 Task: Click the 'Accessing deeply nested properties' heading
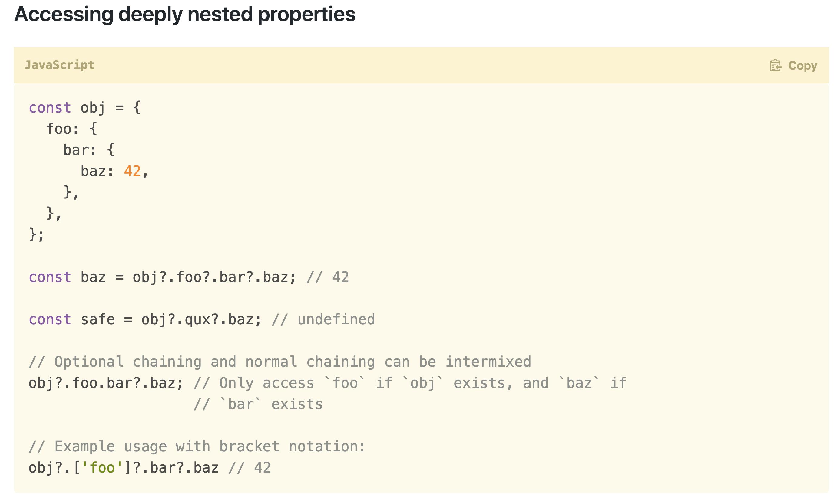tap(185, 14)
